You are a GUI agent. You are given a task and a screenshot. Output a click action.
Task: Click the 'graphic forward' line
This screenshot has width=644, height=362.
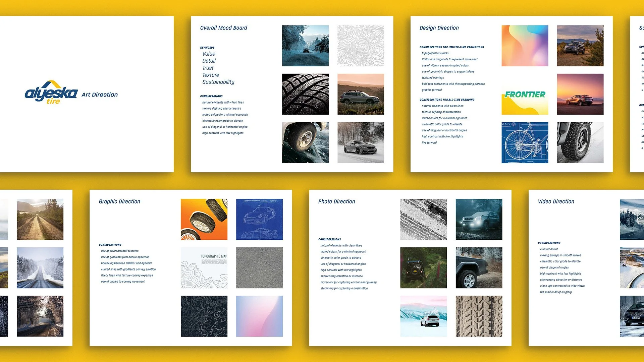432,90
